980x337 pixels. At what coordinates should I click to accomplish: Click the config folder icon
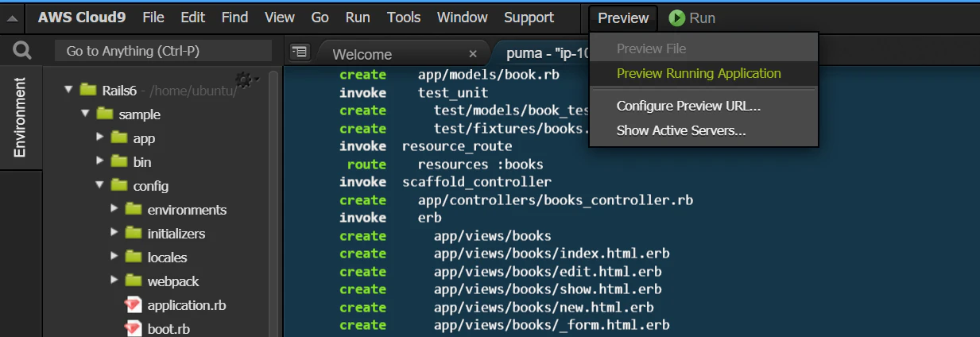tap(119, 185)
